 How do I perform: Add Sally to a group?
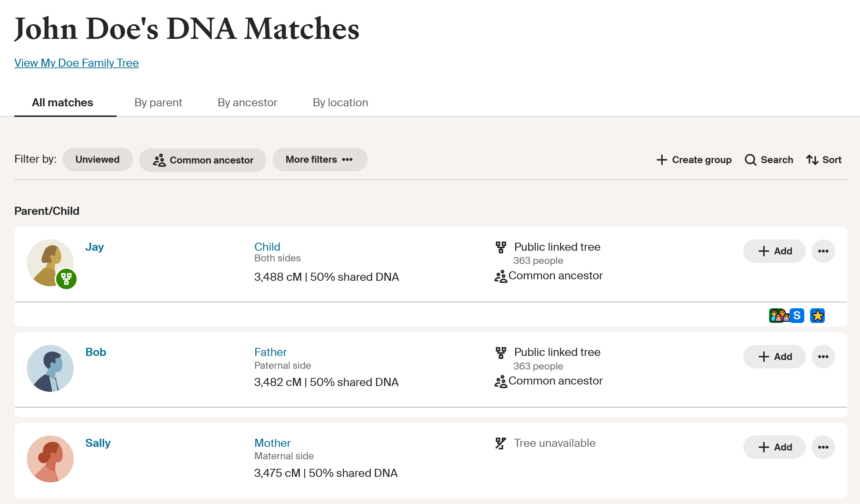coord(774,447)
